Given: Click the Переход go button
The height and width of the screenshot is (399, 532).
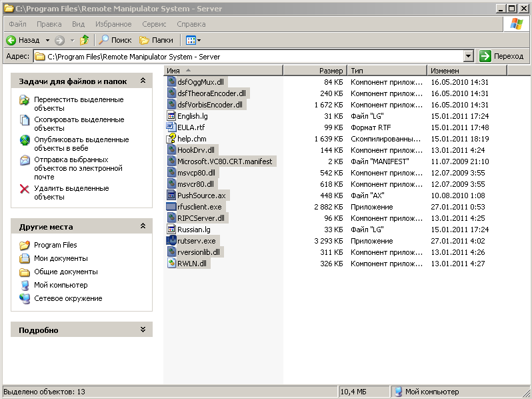Looking at the screenshot, I should point(502,56).
